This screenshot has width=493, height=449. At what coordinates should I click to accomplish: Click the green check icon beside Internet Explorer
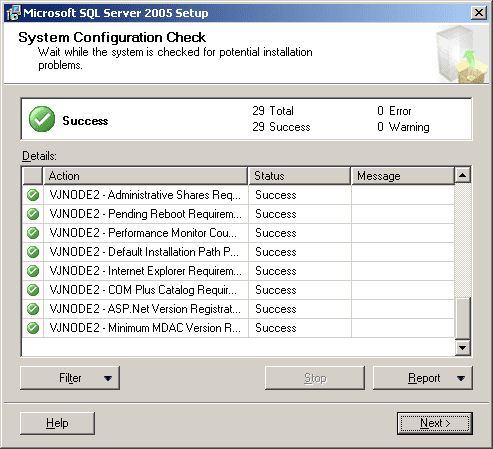coord(33,271)
